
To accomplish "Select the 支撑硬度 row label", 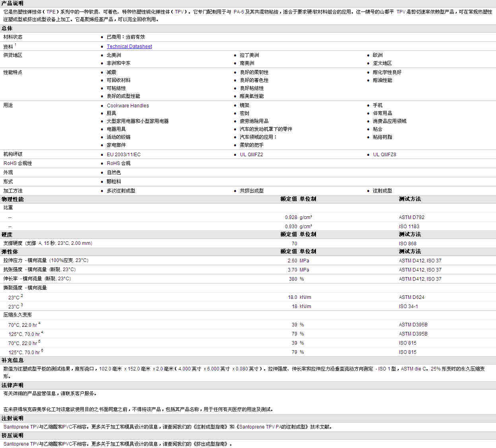I will 48,243.
